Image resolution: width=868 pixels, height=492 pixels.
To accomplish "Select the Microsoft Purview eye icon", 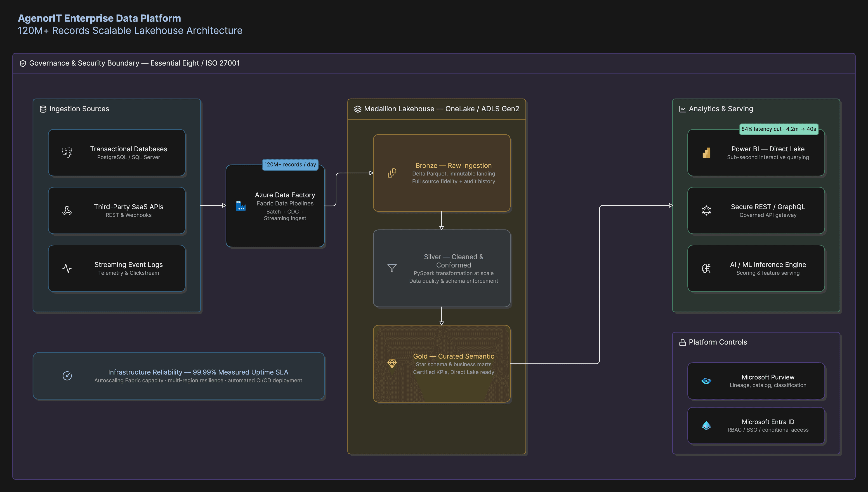I will pyautogui.click(x=706, y=381).
